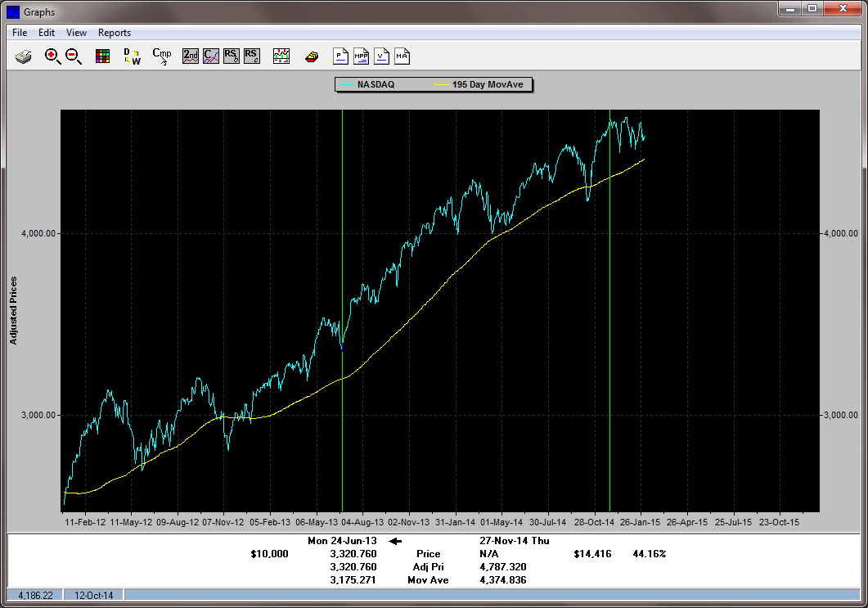The width and height of the screenshot is (868, 608).
Task: Click the $14,416 ending amount
Action: pyautogui.click(x=593, y=554)
